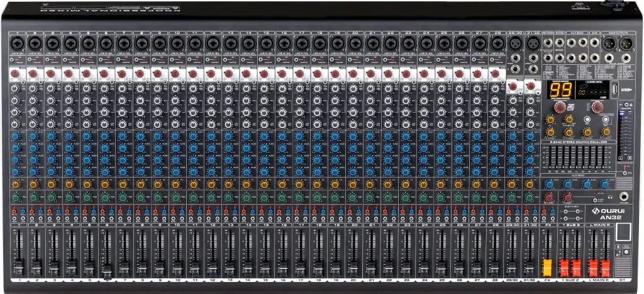The image size is (644, 294).
Task: Click the red MP3 player control knob
Action: tap(597, 107)
